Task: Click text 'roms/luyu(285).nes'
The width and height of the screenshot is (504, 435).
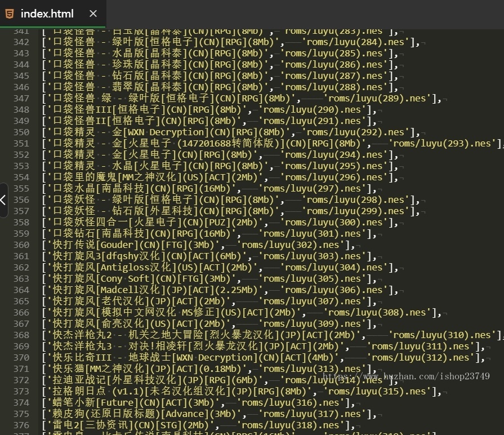Action: (333, 54)
